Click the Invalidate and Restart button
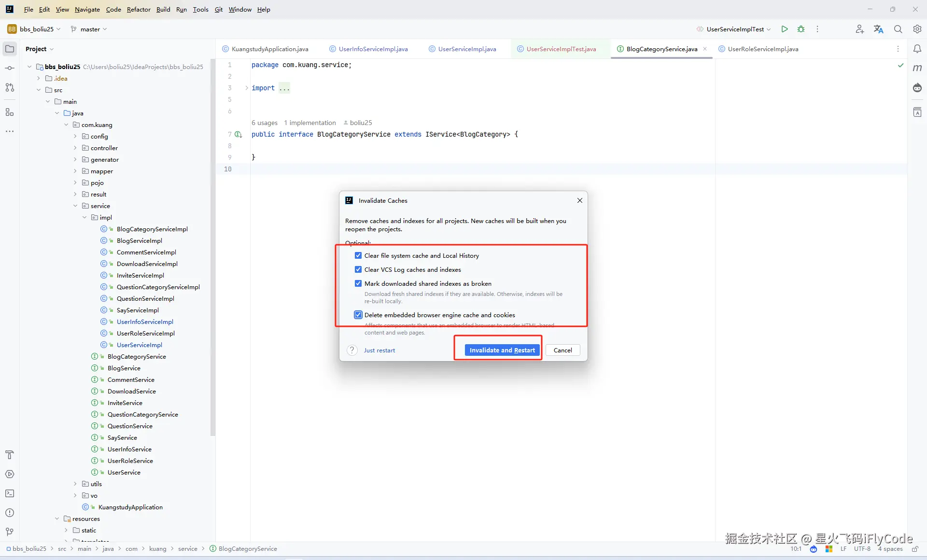 [502, 350]
